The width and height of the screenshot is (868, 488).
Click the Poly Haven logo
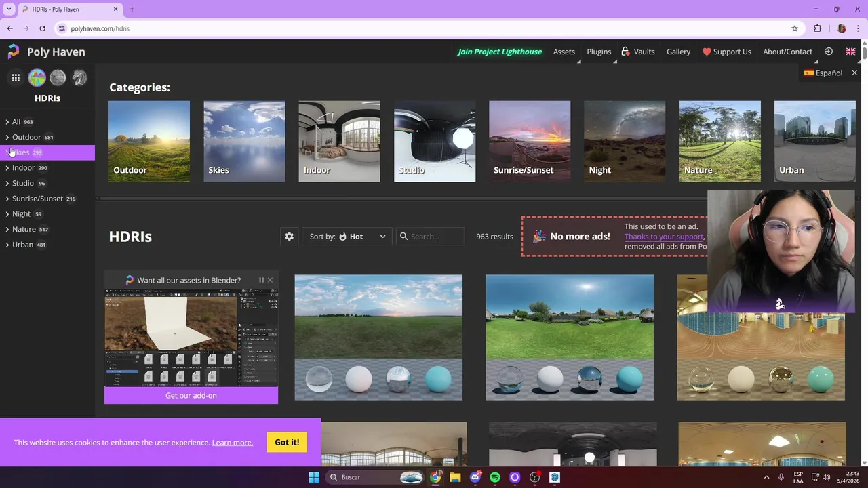click(46, 52)
